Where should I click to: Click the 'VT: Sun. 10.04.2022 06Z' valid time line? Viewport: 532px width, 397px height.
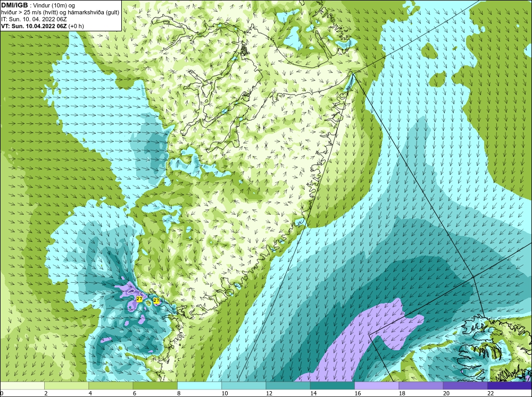34,26
